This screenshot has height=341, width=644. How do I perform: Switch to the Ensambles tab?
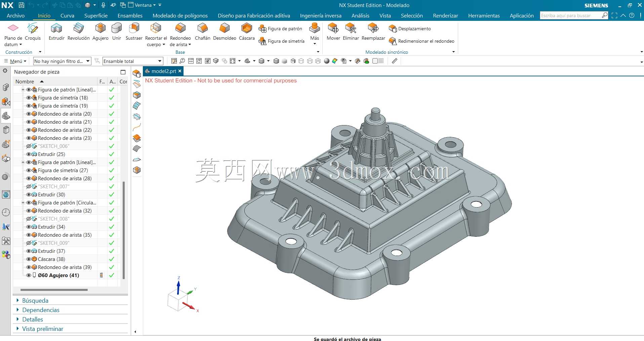click(x=130, y=15)
